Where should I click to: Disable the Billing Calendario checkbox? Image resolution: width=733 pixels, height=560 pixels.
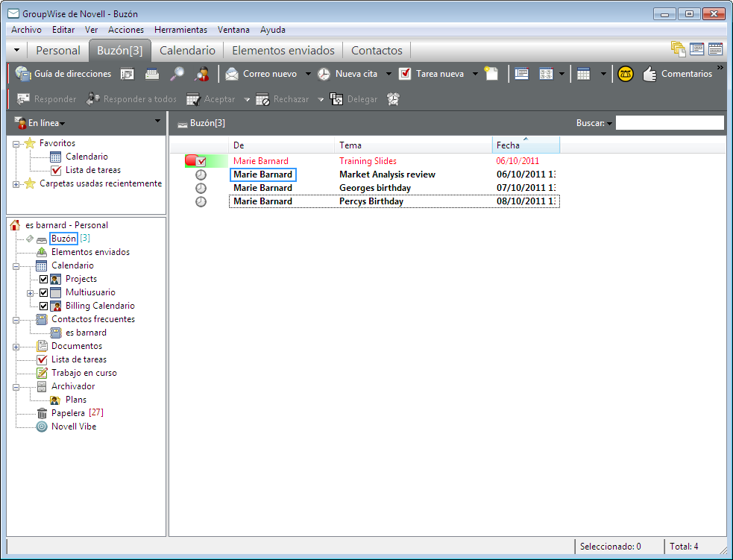coord(43,306)
